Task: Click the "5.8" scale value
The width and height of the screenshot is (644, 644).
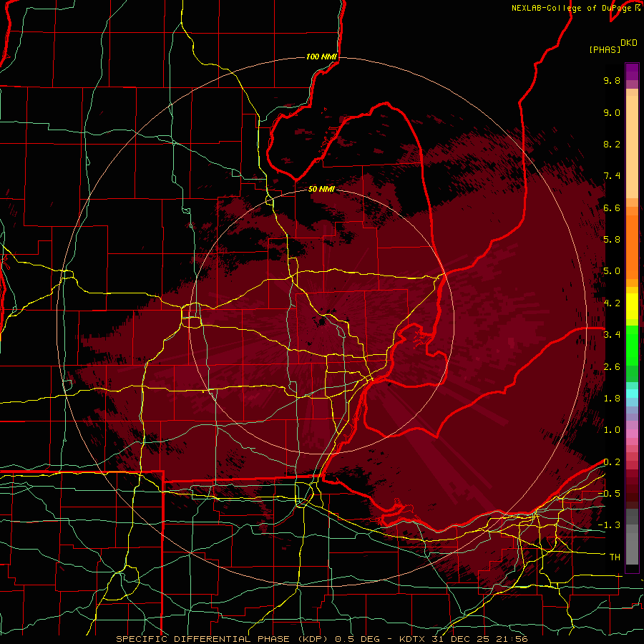Action: (x=612, y=240)
